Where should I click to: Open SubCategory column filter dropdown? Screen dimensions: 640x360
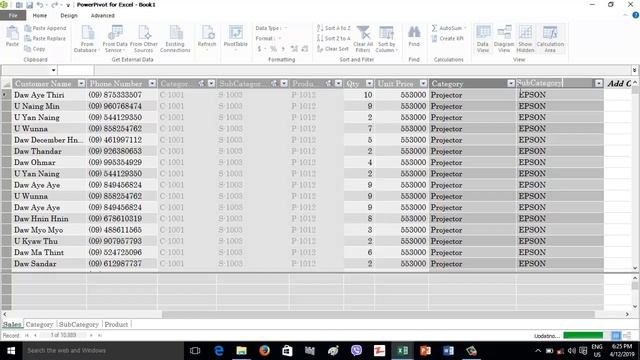(x=598, y=84)
